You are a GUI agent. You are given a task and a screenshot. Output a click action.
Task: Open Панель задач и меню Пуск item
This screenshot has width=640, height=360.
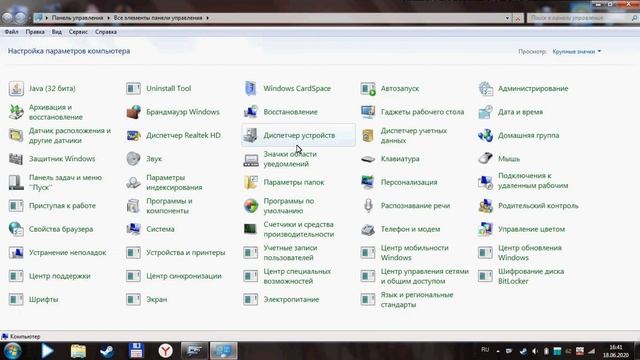(65, 182)
